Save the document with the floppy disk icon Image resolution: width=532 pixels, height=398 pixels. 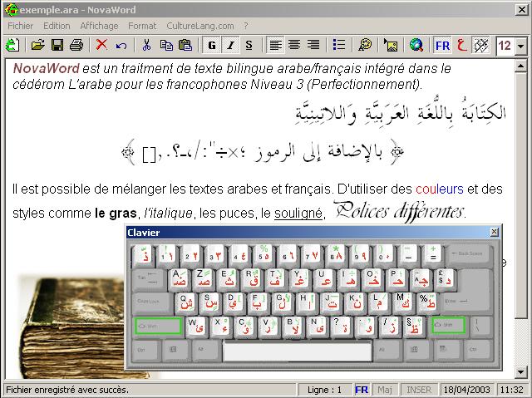tap(57, 45)
